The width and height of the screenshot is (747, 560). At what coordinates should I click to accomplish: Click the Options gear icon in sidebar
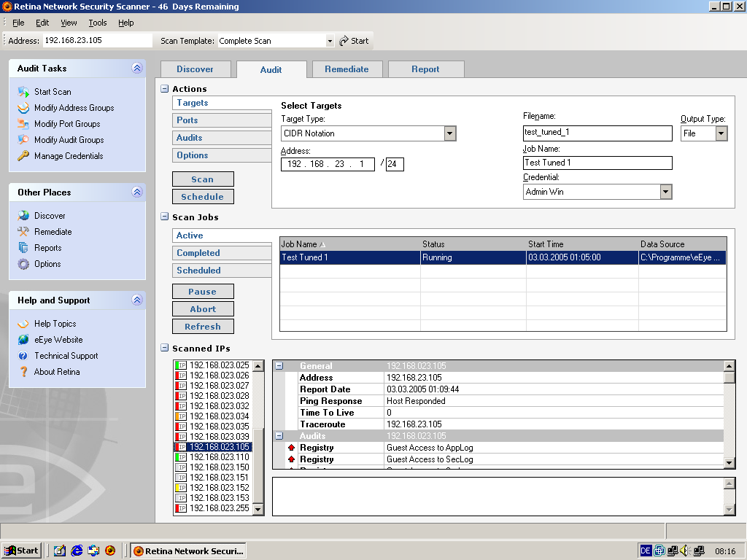23,264
